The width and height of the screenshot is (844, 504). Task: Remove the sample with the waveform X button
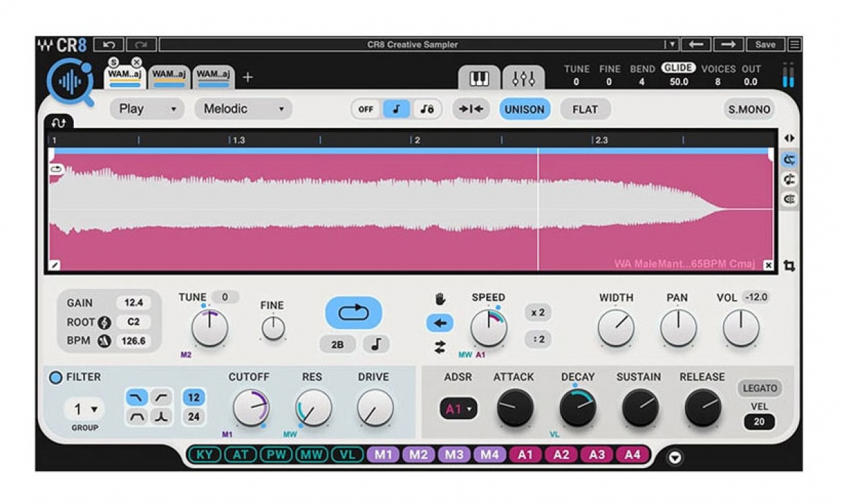coord(768,265)
